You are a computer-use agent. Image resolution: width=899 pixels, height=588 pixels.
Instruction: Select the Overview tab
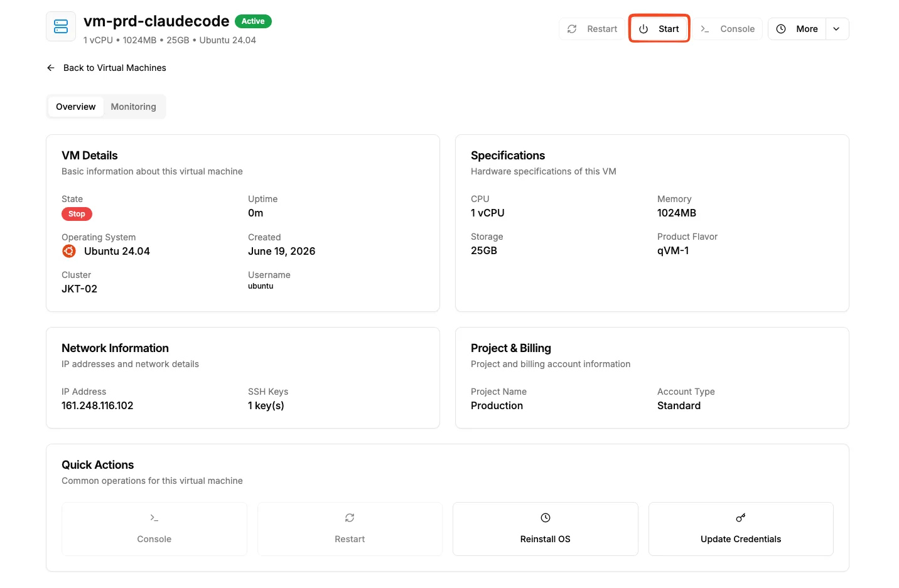pos(76,107)
